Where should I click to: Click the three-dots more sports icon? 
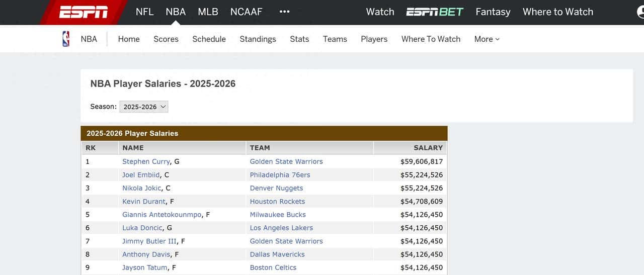pos(285,12)
